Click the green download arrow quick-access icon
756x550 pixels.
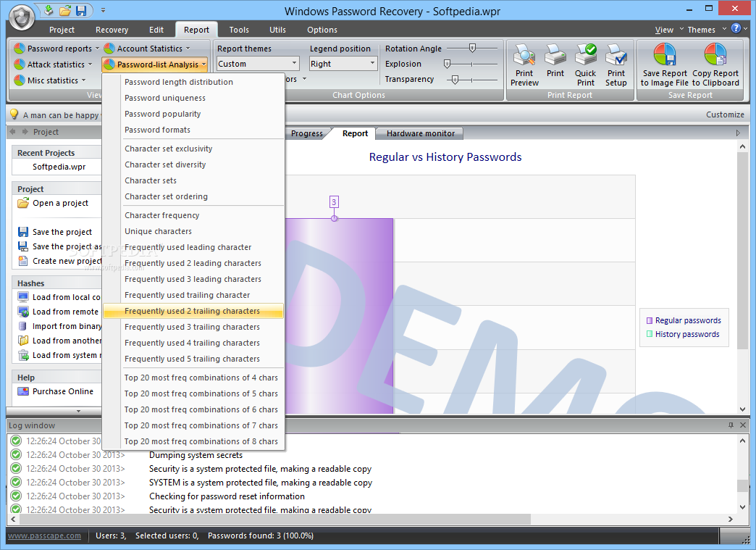point(49,9)
